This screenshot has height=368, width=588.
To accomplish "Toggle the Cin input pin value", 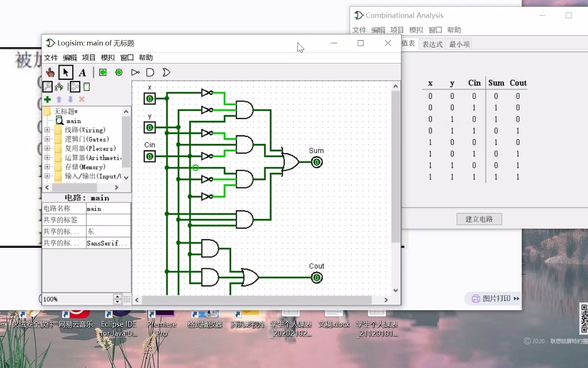I will coord(149,156).
